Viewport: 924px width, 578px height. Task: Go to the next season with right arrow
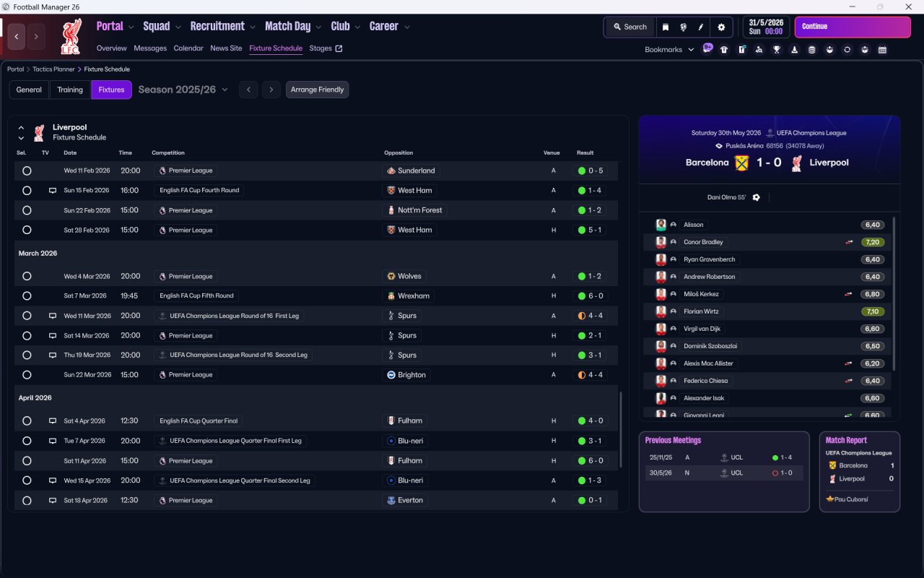point(271,90)
